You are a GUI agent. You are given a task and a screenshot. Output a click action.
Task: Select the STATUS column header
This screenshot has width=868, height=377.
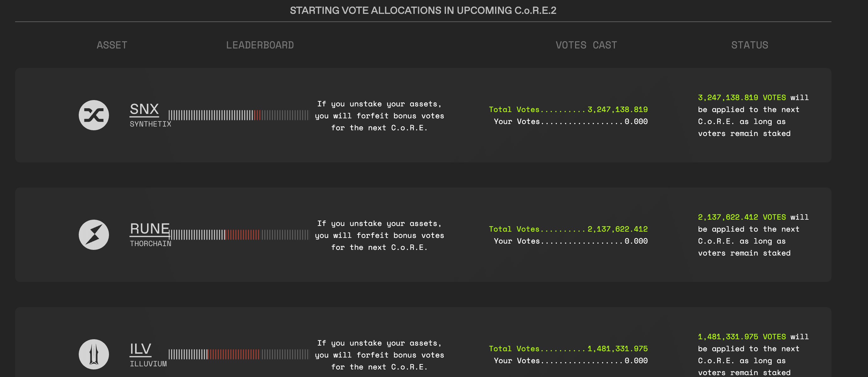[749, 45]
